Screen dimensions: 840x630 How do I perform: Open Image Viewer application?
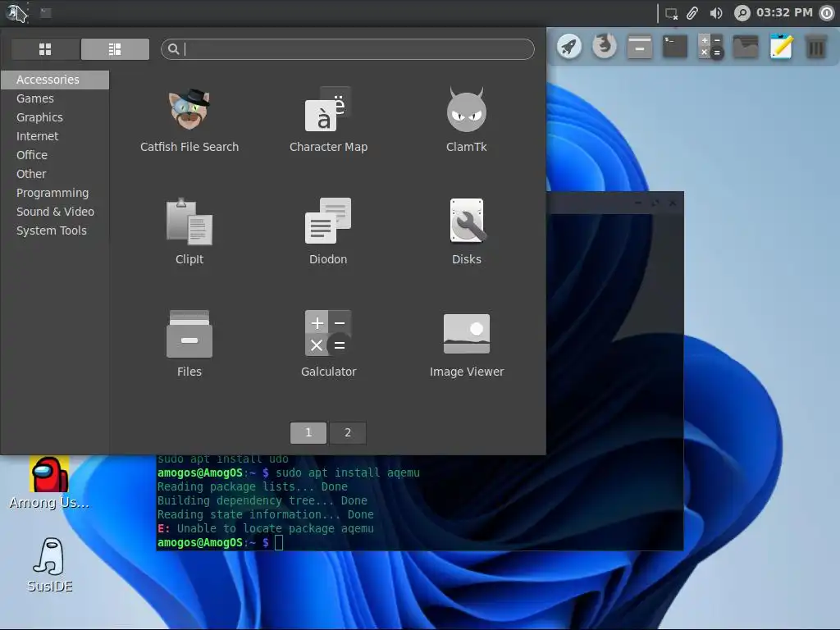coord(466,344)
